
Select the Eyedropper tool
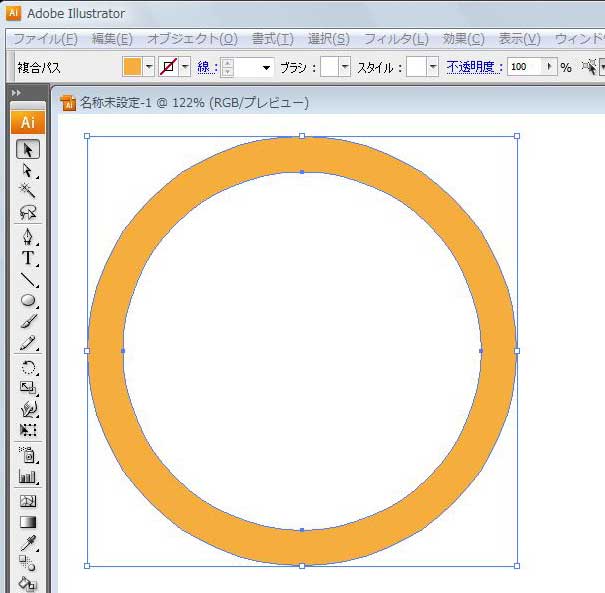point(28,543)
